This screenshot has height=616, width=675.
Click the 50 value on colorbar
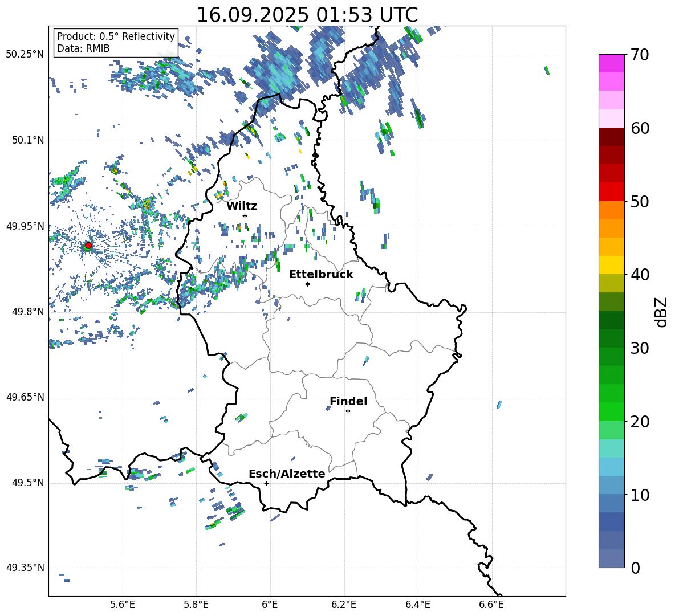[640, 201]
